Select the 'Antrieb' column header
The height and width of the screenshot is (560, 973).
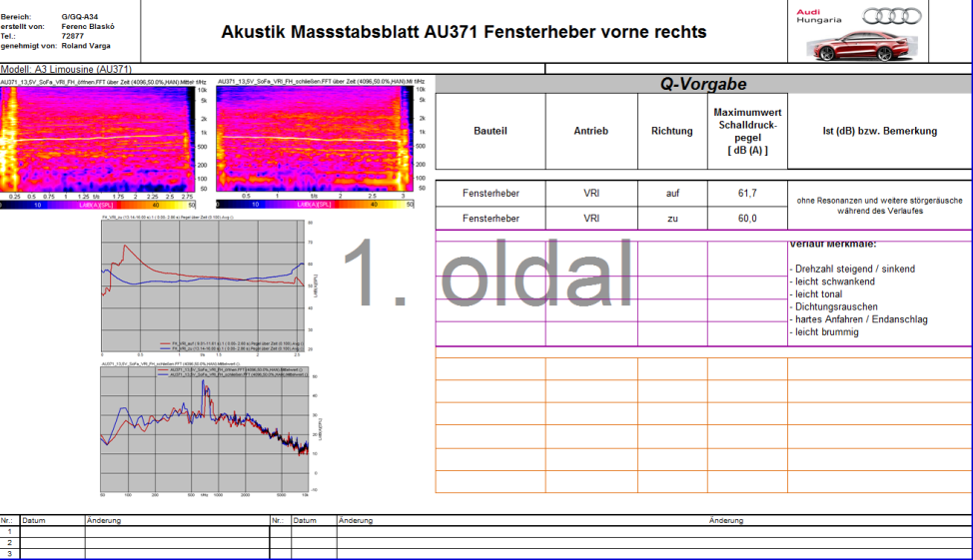590,131
